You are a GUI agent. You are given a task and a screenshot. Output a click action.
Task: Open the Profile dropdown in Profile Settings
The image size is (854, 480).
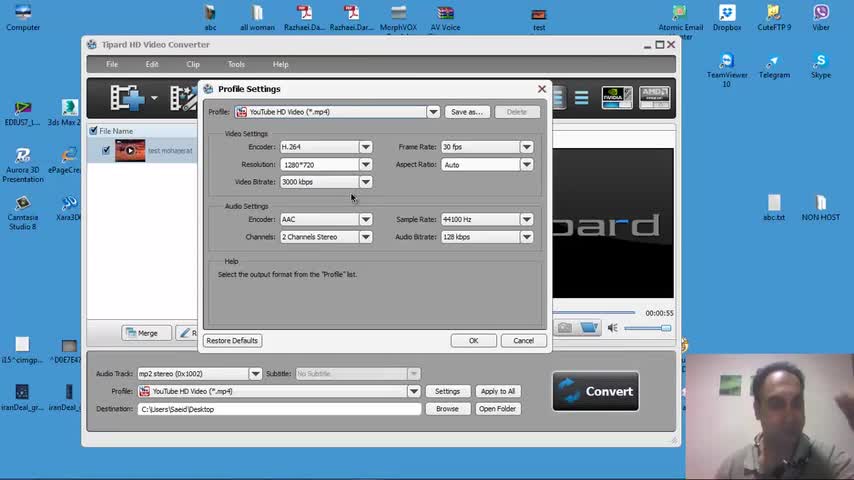433,112
